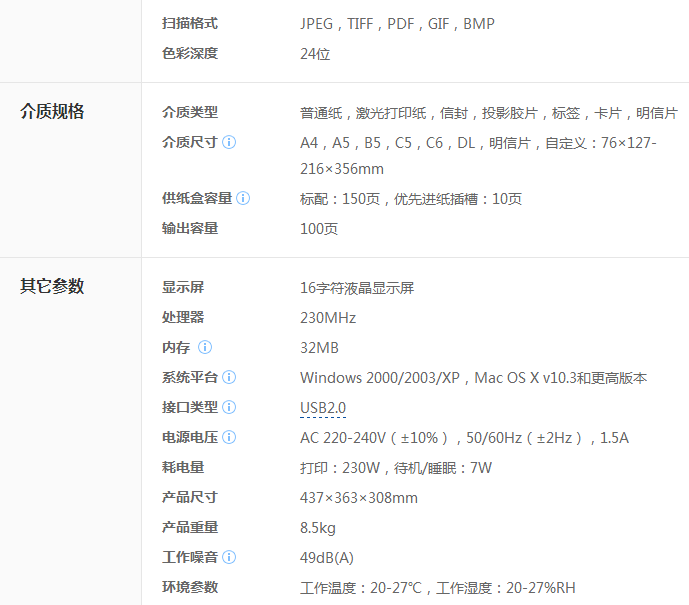Open the 供纸盒容量 info tooltip icon
The image size is (689, 605).
click(x=243, y=198)
